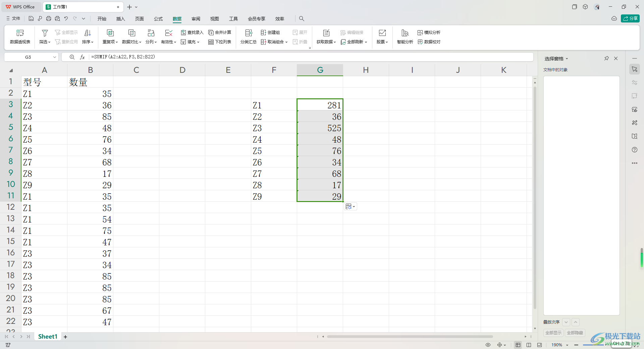Click the 合并计算 (Consolidate) button

coord(220,33)
